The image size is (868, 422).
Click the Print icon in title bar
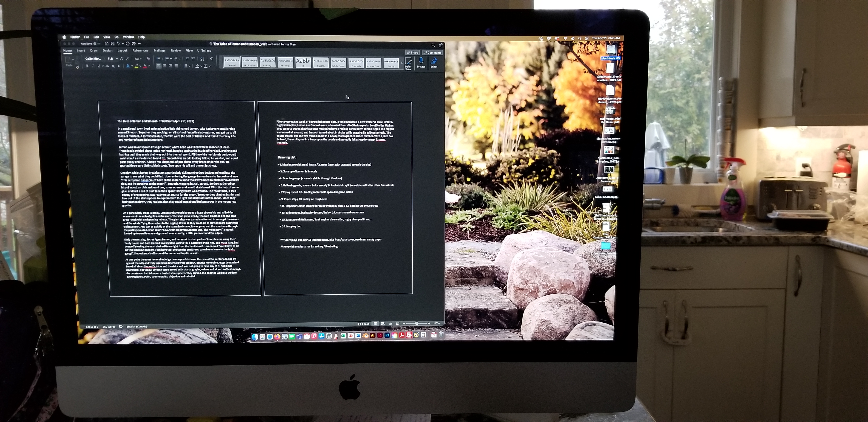pos(134,44)
